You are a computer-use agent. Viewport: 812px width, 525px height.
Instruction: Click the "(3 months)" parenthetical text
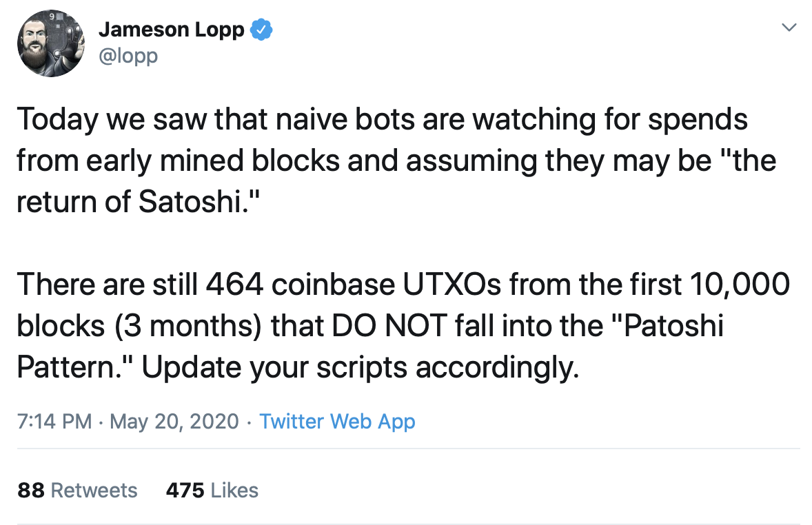[x=187, y=326]
